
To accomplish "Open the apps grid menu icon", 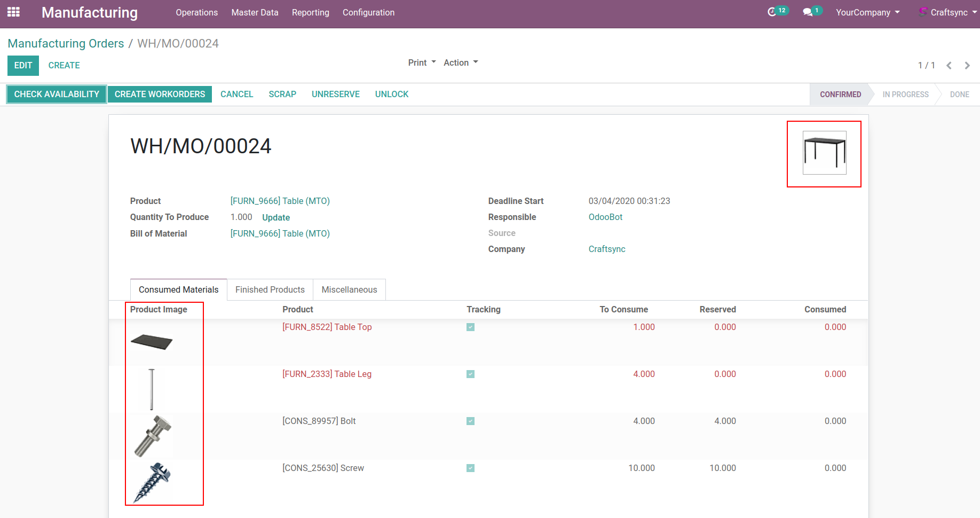I will [x=13, y=12].
